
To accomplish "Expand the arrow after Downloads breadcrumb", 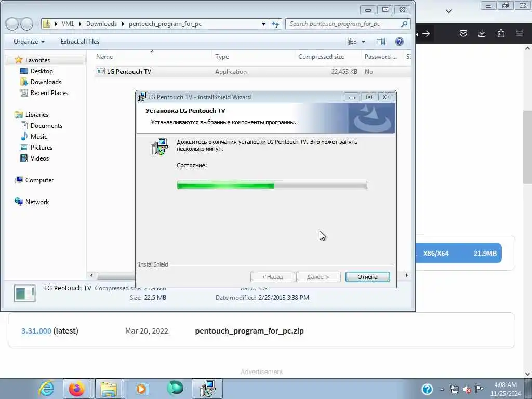I will pos(123,24).
